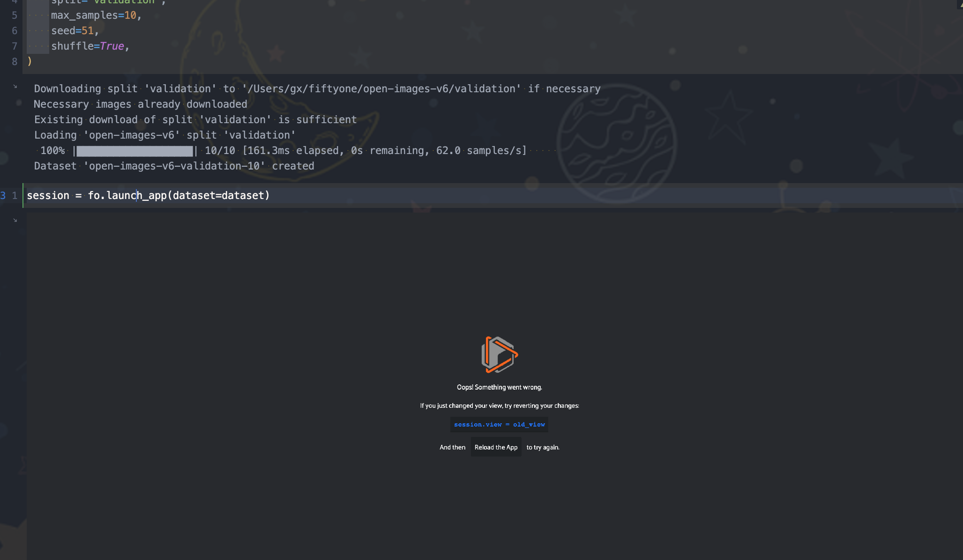Click the warning triangle indicator in the top-right corner
Screen dimensions: 963x560
click(x=960, y=5)
